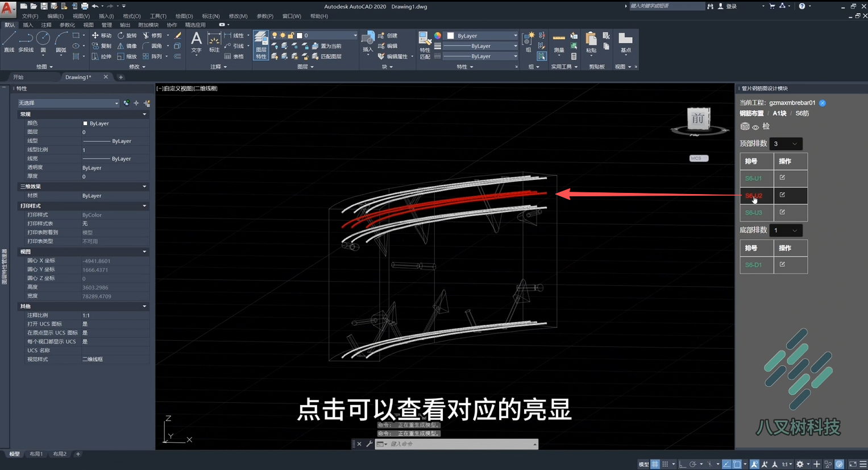Open the 格式(O) menu
The width and height of the screenshot is (868, 470).
[x=131, y=16]
